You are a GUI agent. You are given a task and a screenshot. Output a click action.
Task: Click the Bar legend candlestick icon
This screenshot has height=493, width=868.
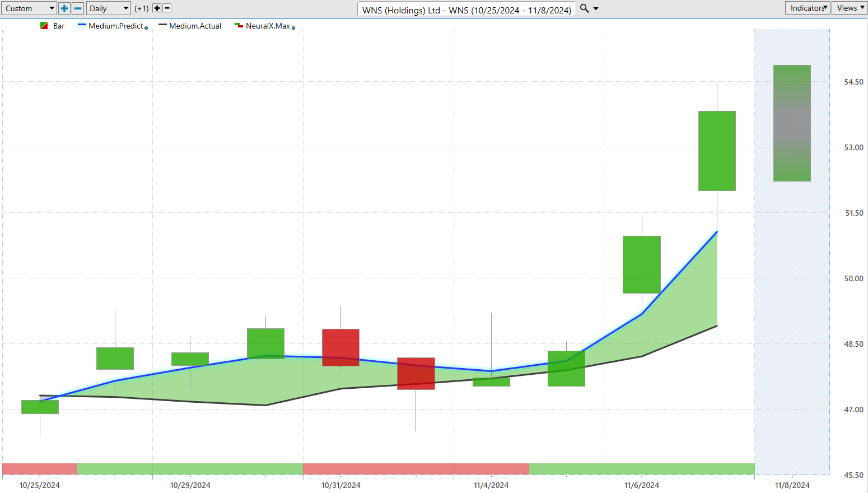click(44, 26)
